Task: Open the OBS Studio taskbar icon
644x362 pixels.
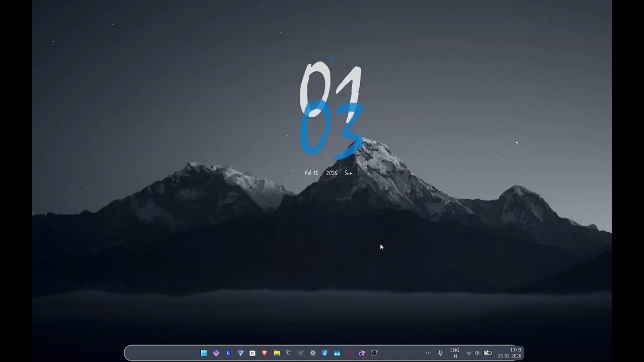Action: coord(374,353)
